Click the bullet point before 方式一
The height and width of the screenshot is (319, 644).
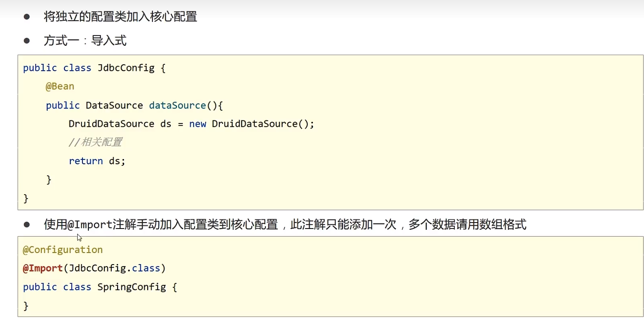[x=27, y=41]
